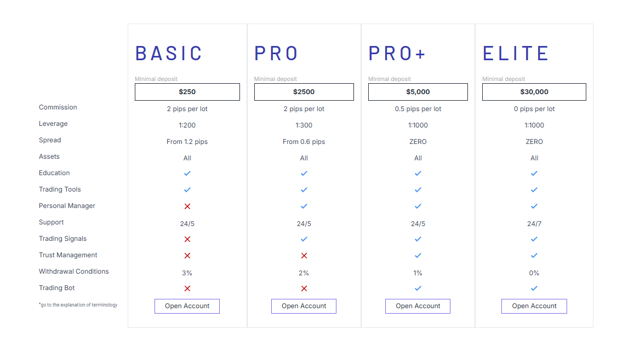
Task: Open Account for the Basic plan
Action: pos(187,306)
